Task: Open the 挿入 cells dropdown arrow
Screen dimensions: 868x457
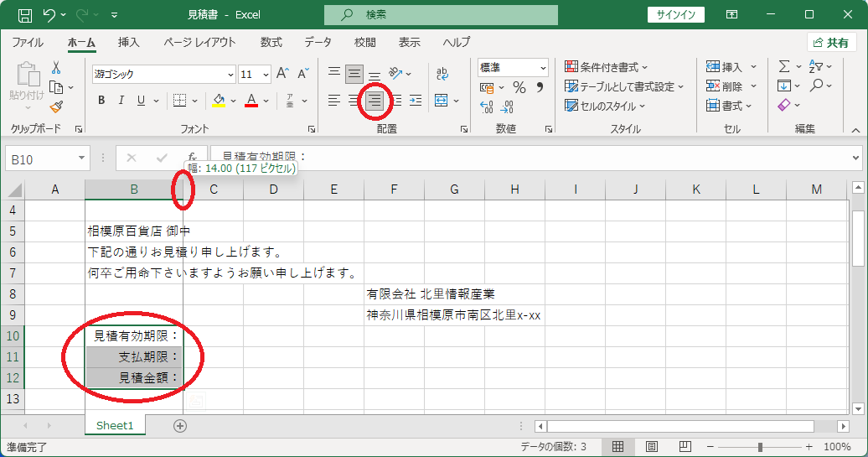Action: 753,67
